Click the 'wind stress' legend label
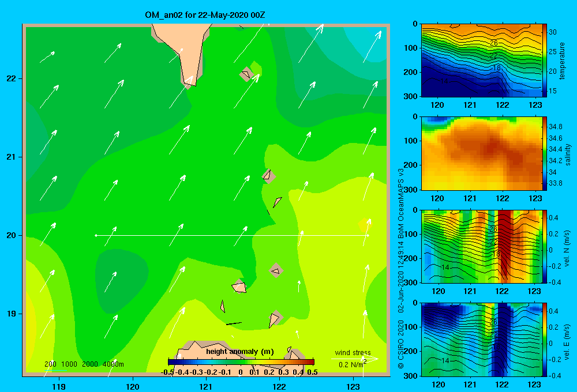The height and width of the screenshot is (392, 577). [x=353, y=352]
